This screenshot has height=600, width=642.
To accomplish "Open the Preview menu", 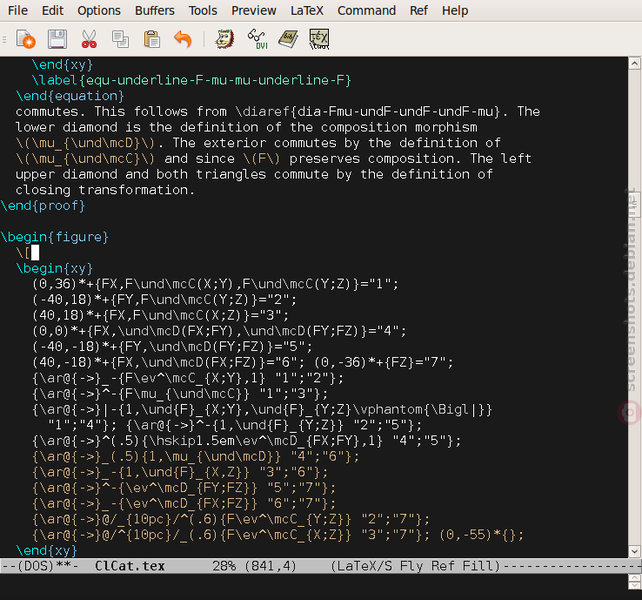I will 254,10.
